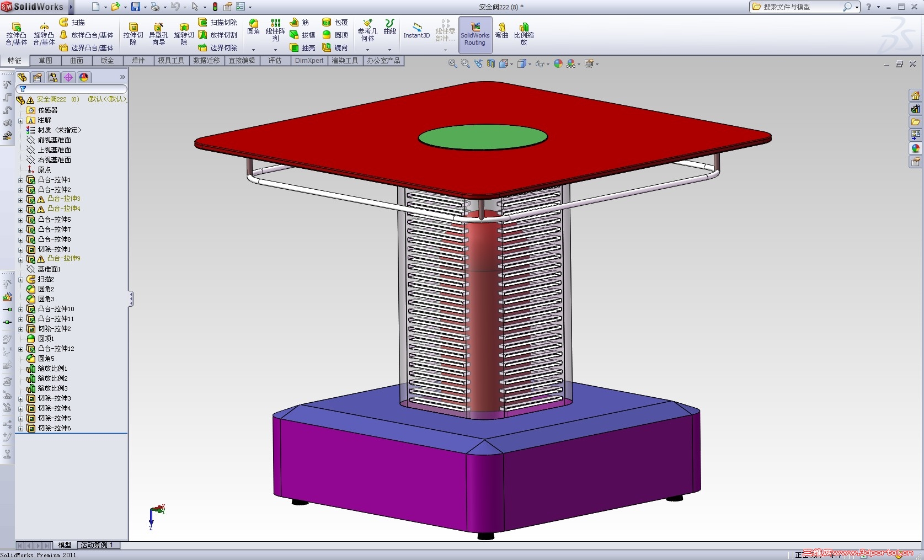Switch to FeatureManager design tree tab icon
The image size is (924, 560).
[x=22, y=77]
